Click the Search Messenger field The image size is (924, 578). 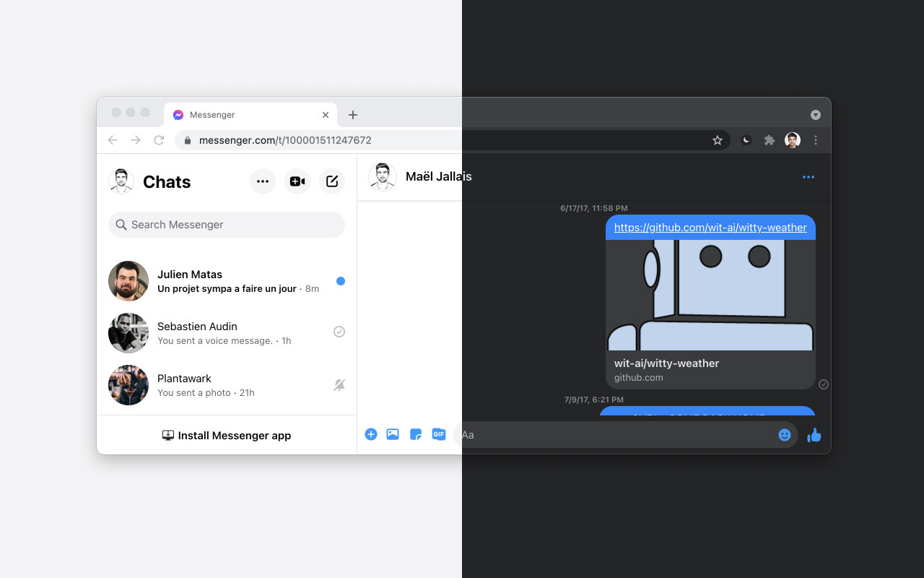point(226,225)
